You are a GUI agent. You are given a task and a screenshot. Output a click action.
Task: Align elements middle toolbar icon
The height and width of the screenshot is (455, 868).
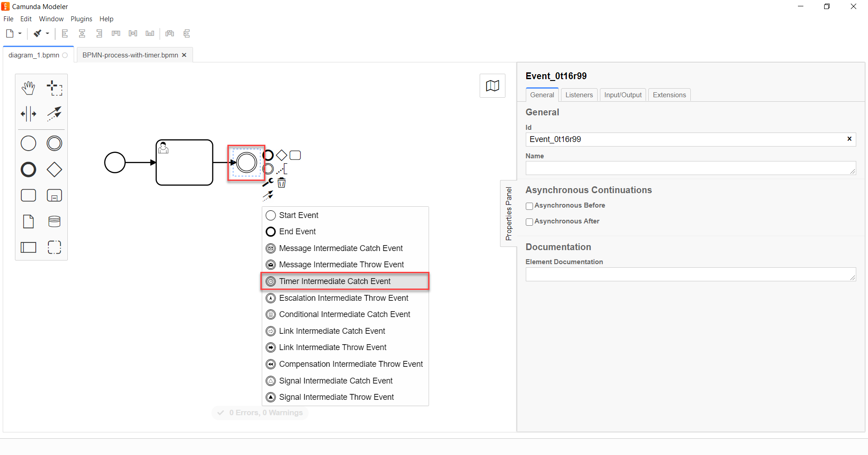coord(133,33)
